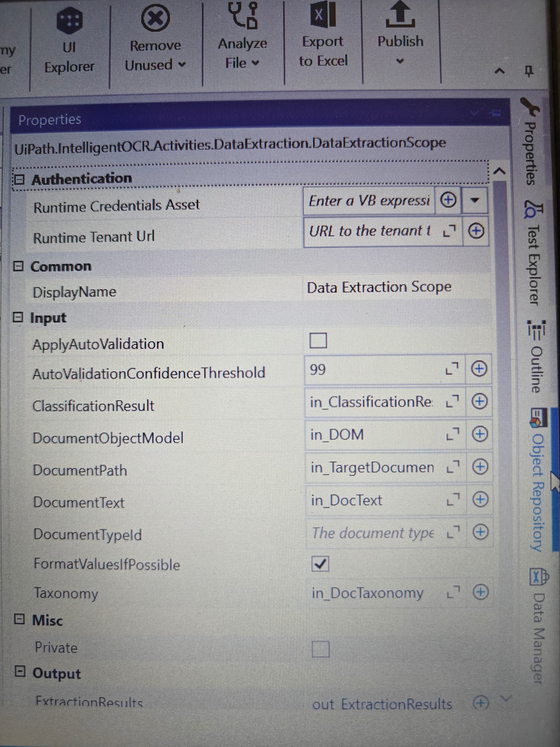Image resolution: width=560 pixels, height=747 pixels.
Task: Click the AutoValidationConfidenceThreshold value field showing 99
Action: coord(371,370)
